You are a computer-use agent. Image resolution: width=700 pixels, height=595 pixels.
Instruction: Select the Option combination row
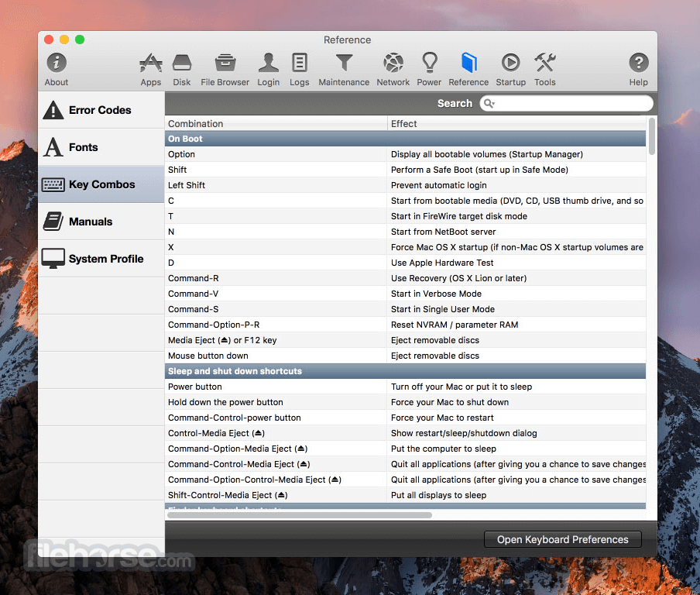405,154
